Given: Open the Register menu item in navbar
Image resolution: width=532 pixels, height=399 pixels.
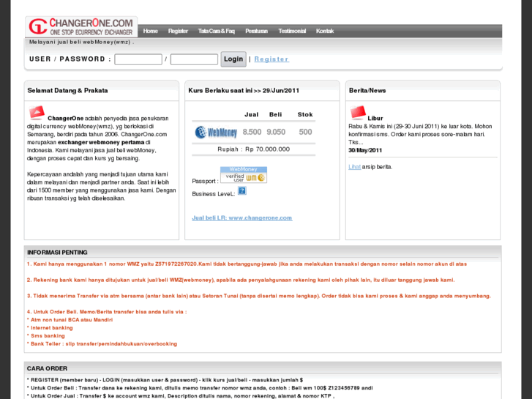Looking at the screenshot, I should click(178, 31).
